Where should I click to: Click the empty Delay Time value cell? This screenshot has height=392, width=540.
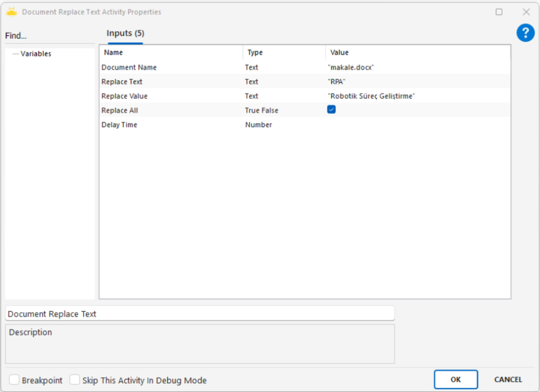click(417, 125)
